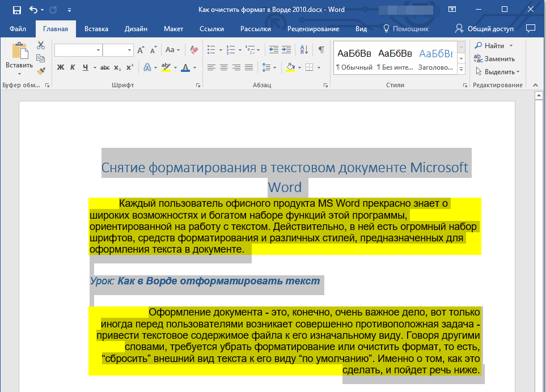The image size is (546, 392).
Task: Select the Обычный style thumbnail
Action: (354, 59)
